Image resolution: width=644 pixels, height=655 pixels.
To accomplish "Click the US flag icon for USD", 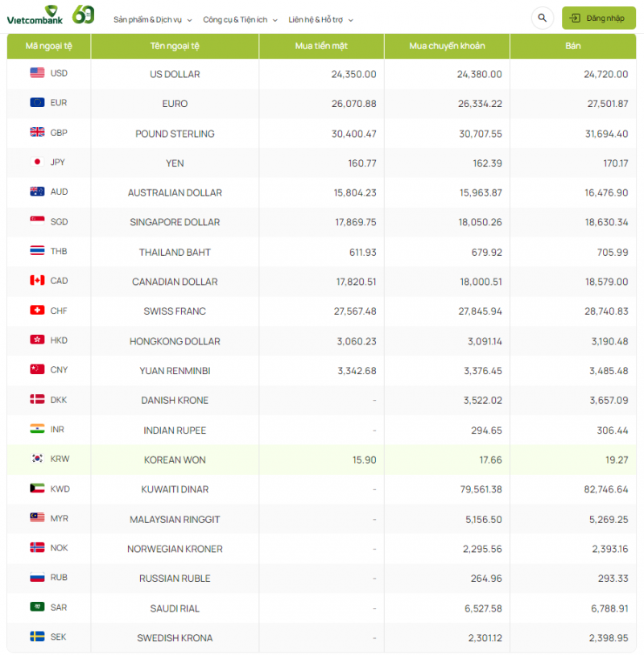I will tap(37, 73).
